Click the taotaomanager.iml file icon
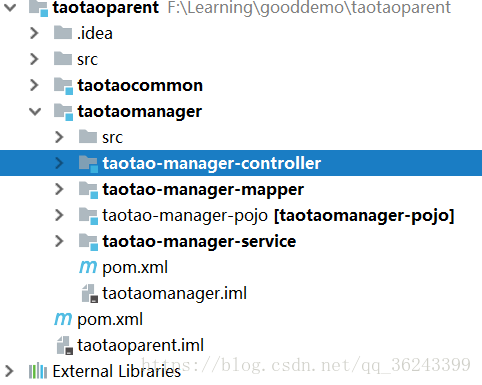The height and width of the screenshot is (385, 482). 90,293
